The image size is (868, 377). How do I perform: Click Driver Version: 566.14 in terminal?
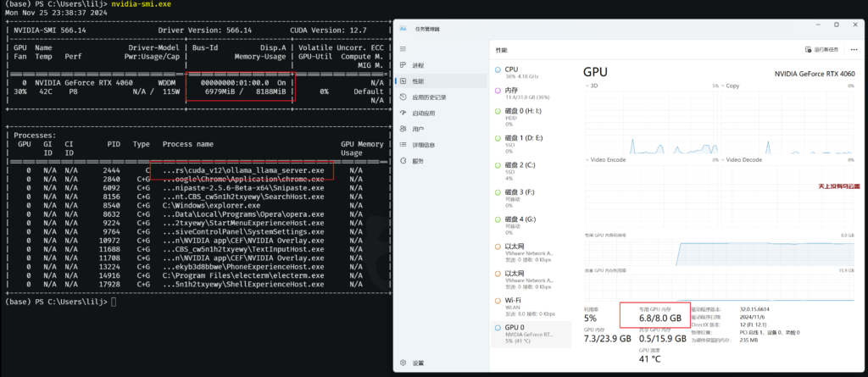205,30
